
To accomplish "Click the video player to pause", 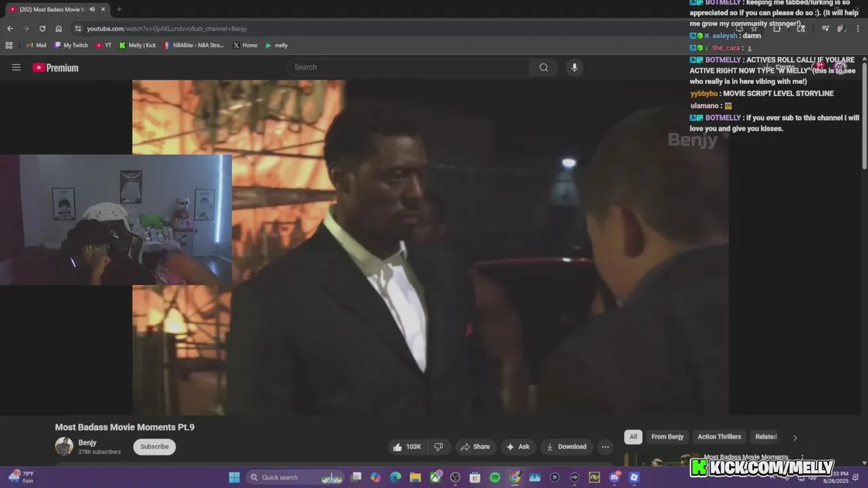I will click(431, 247).
